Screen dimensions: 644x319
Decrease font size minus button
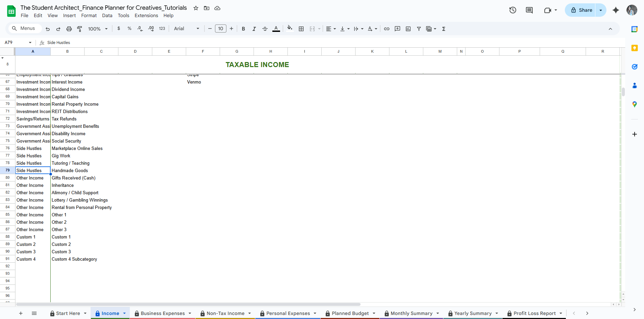pyautogui.click(x=210, y=29)
